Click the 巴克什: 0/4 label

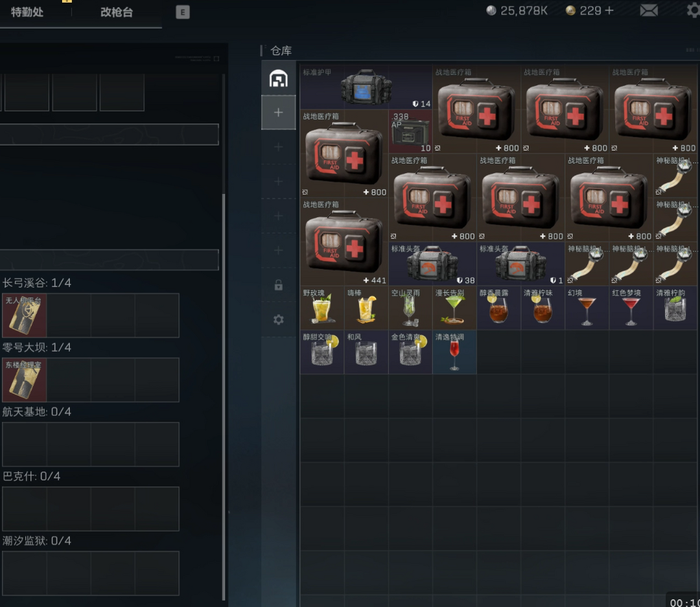31,476
